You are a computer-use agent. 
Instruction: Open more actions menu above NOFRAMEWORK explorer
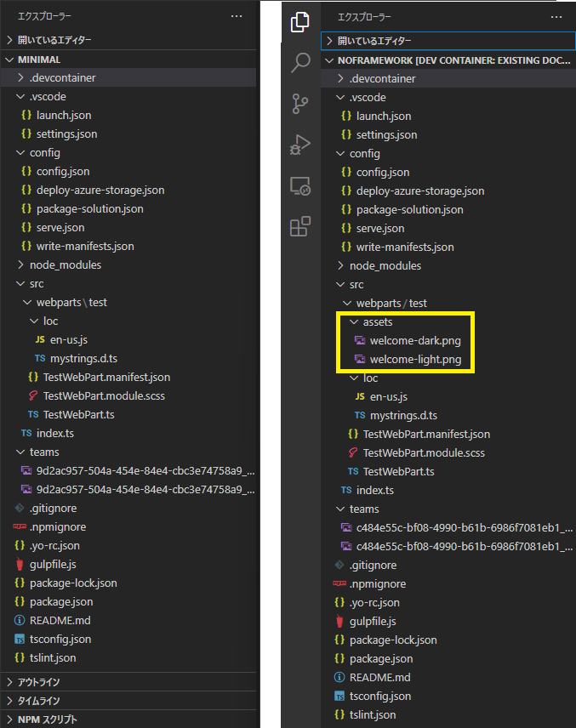click(556, 15)
